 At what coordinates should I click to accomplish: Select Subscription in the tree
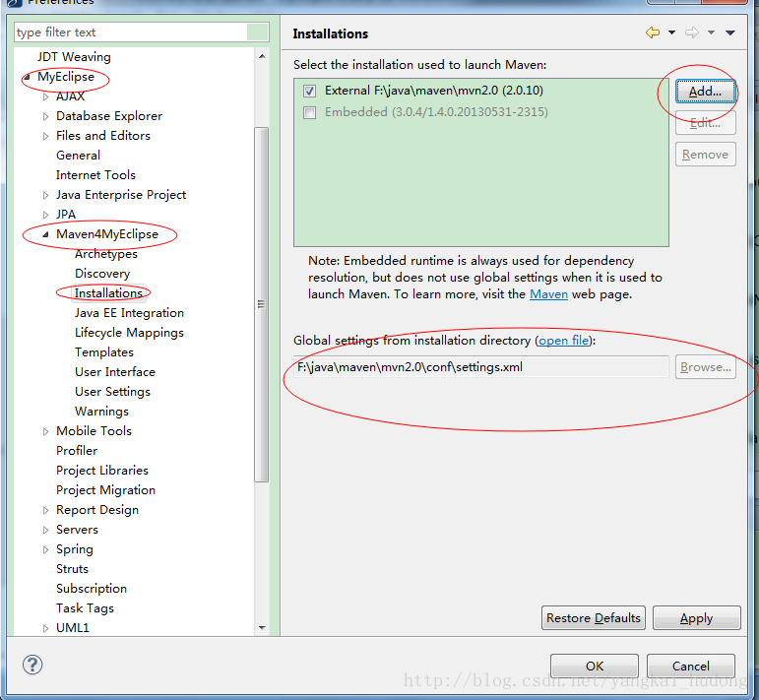coord(92,589)
